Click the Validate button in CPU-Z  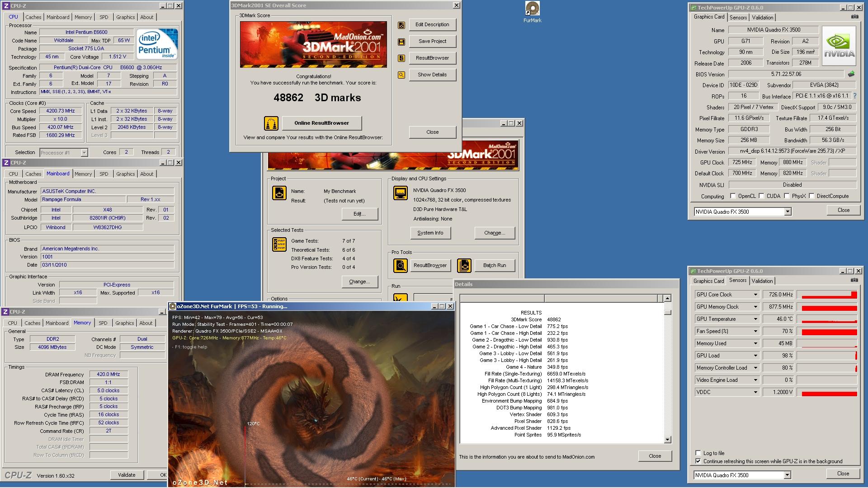127,475
